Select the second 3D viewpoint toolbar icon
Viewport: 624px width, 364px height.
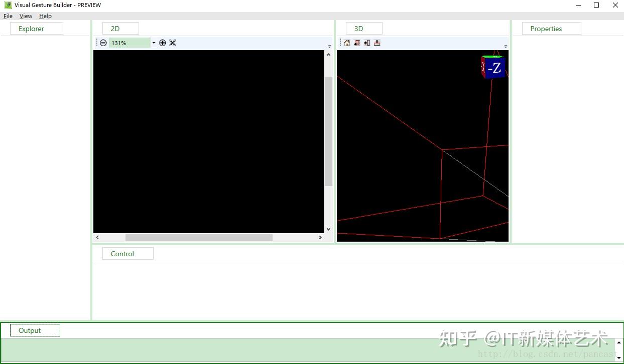[x=357, y=43]
